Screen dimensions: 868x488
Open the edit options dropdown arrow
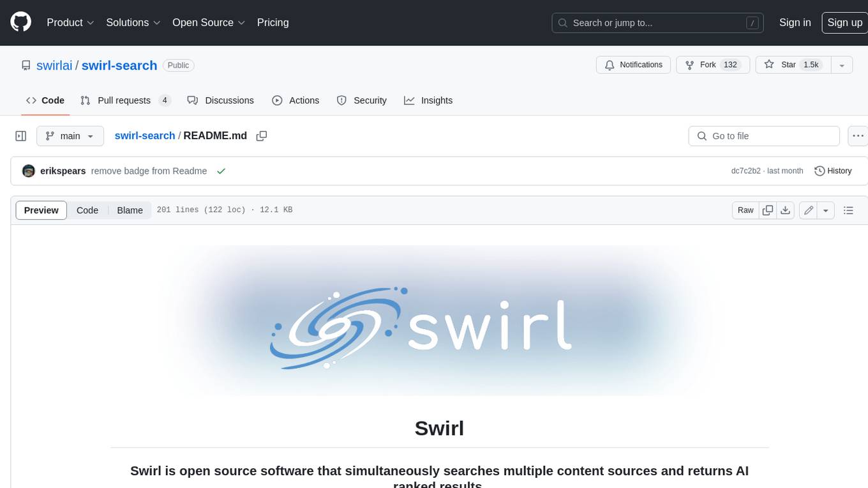point(826,210)
